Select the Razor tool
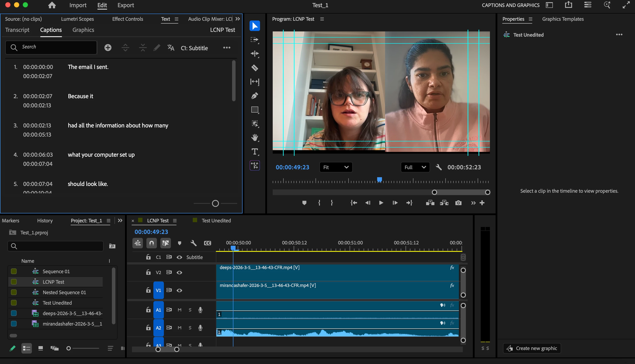 [x=255, y=68]
